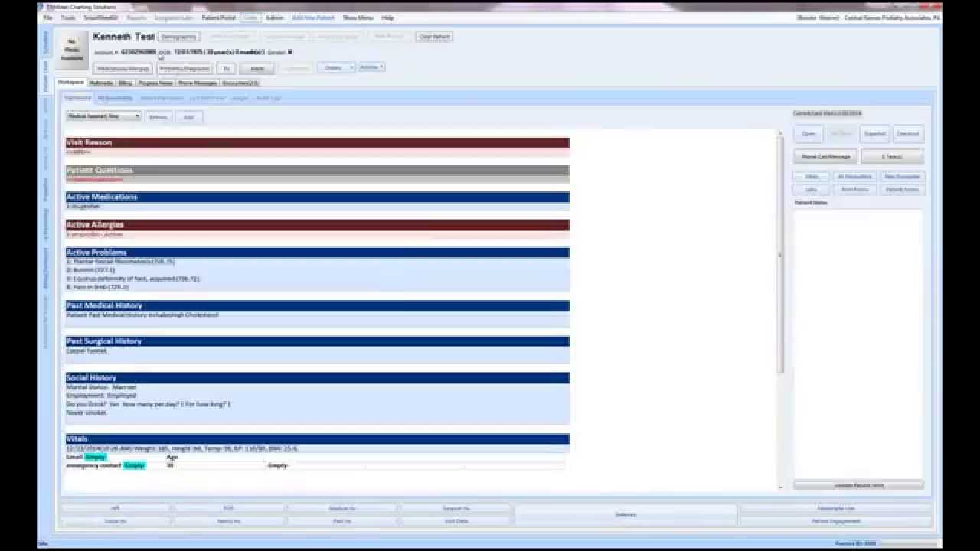Image resolution: width=980 pixels, height=551 pixels.
Task: Click the Empty Email field
Action: [96, 457]
